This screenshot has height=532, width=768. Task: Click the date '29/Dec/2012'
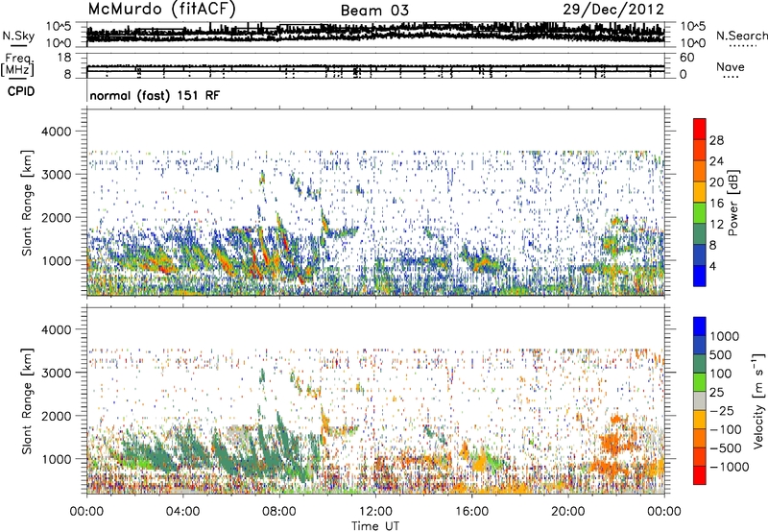point(613,10)
